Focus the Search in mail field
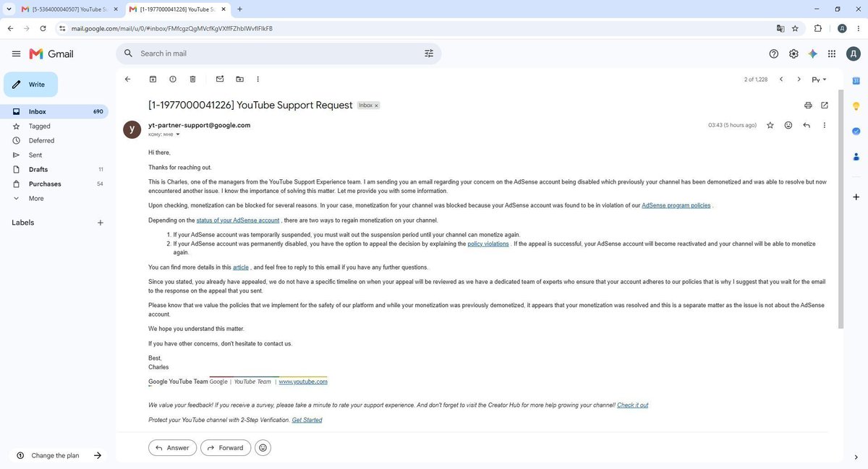868x469 pixels. tap(278, 53)
